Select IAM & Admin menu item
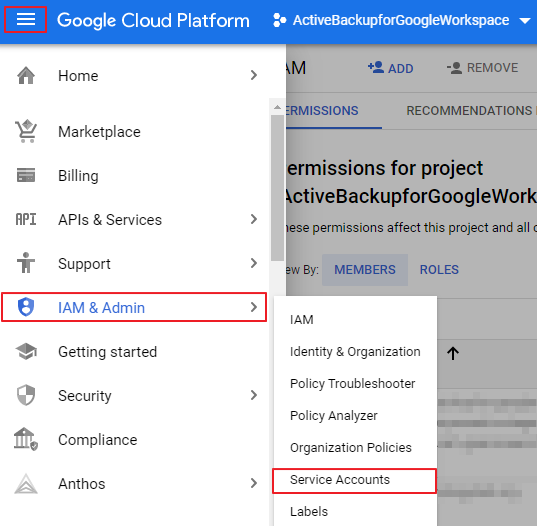537x526 pixels. (134, 307)
